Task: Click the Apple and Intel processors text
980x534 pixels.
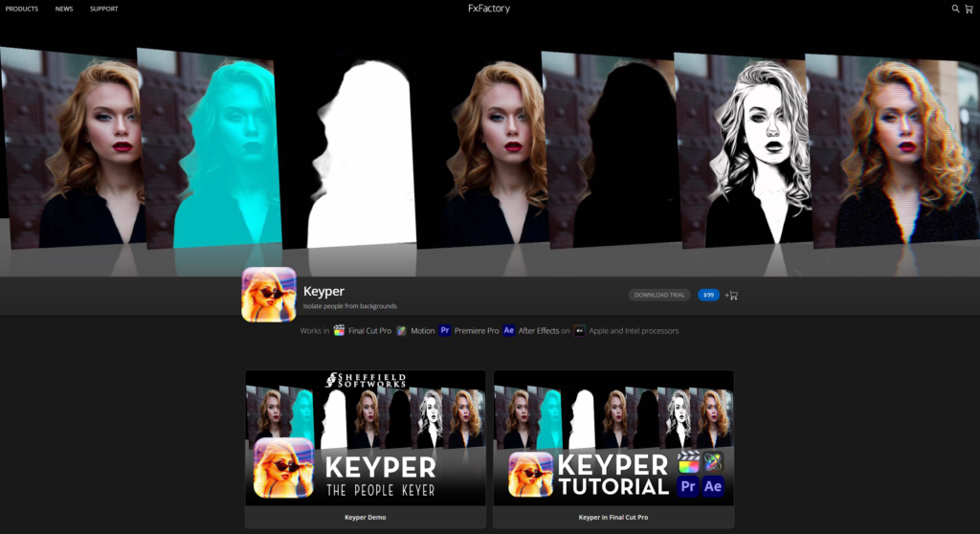Action: (634, 331)
